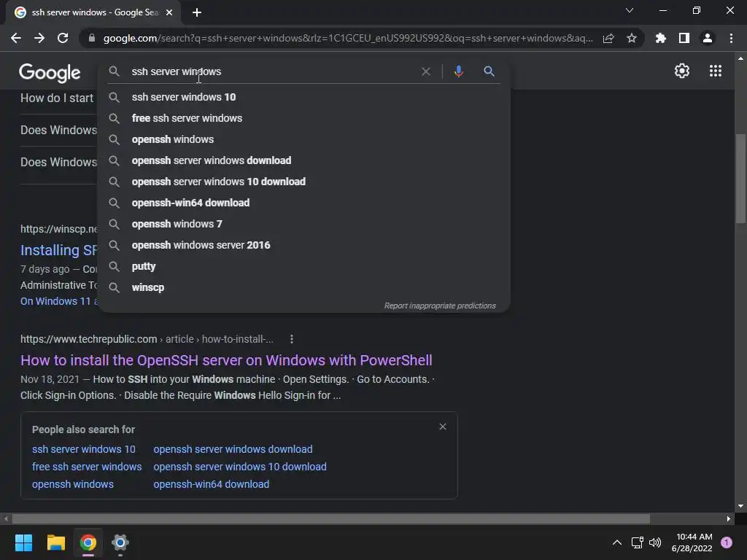Choose openssh-win64 download suggestion
This screenshot has height=560, width=747.
click(x=304, y=203)
